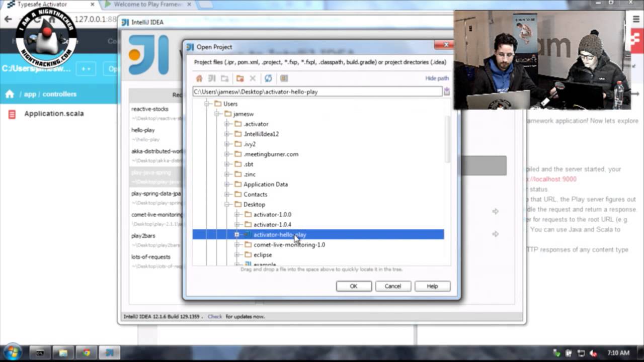This screenshot has height=362, width=644.
Task: Toggle show hidden files icon in dialog toolbar
Action: [284, 78]
